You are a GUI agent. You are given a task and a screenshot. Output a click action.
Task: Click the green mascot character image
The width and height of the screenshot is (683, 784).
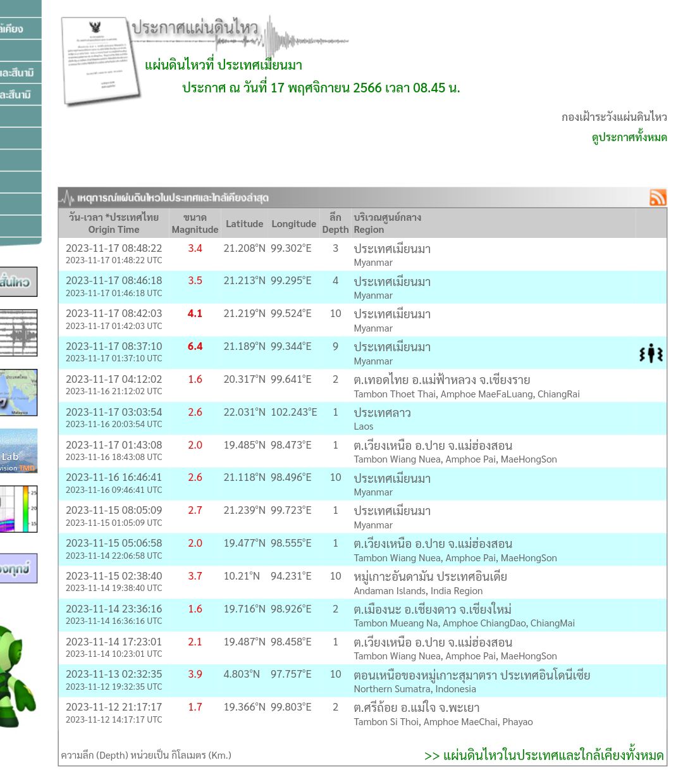[x=18, y=677]
